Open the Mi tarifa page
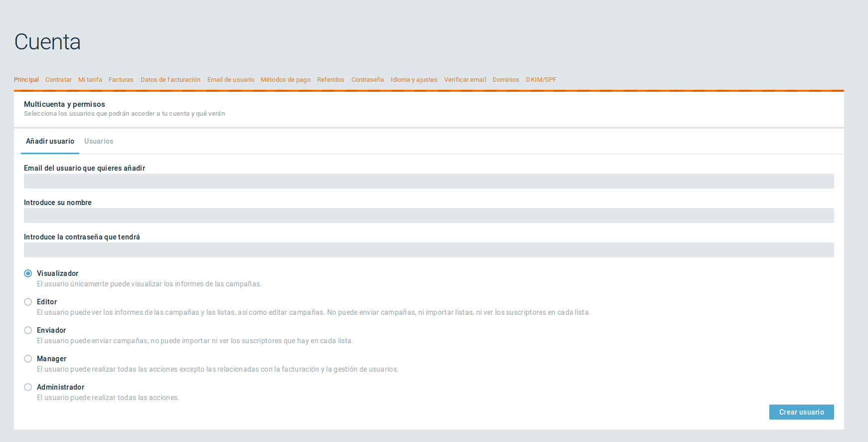868x442 pixels. click(90, 80)
